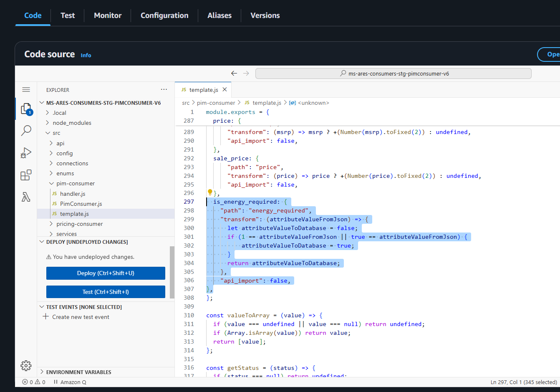Collapse the pim-consumer folder
The image size is (560, 392).
(75, 183)
